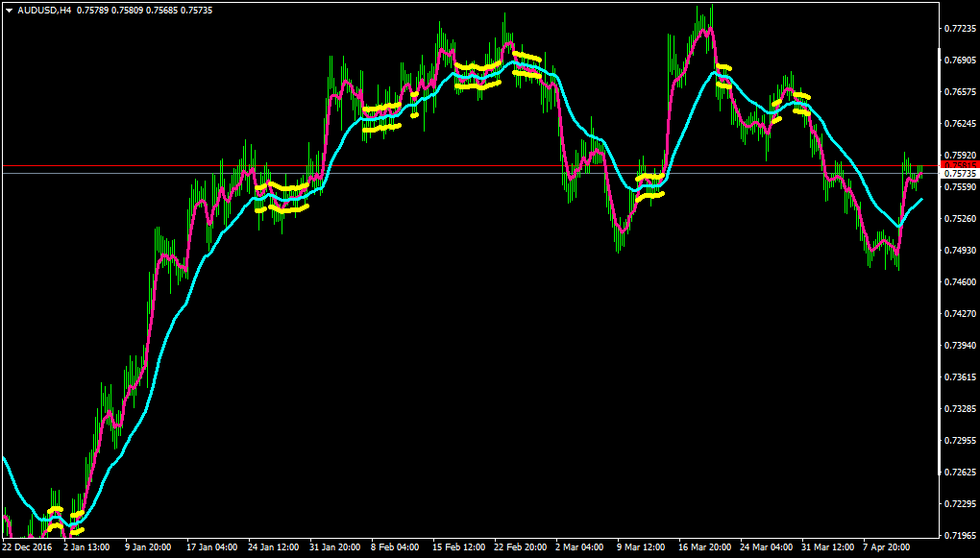Click the 0.71965 price scale label
Screen dimensions: 980x558
pyautogui.click(x=960, y=535)
